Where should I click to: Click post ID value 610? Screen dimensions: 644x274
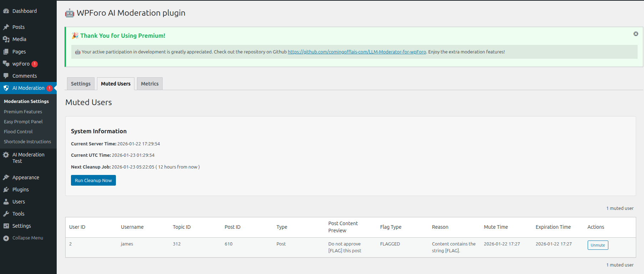click(x=229, y=244)
